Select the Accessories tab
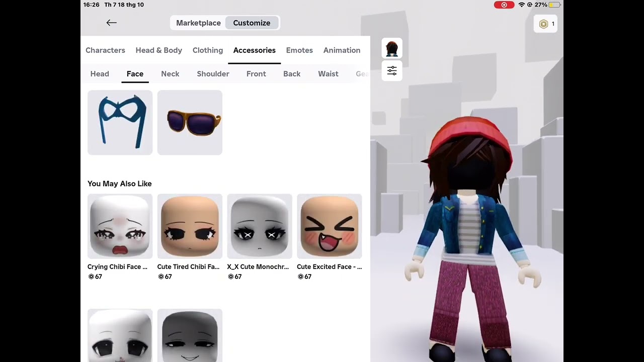Image resolution: width=644 pixels, height=362 pixels. (x=254, y=50)
